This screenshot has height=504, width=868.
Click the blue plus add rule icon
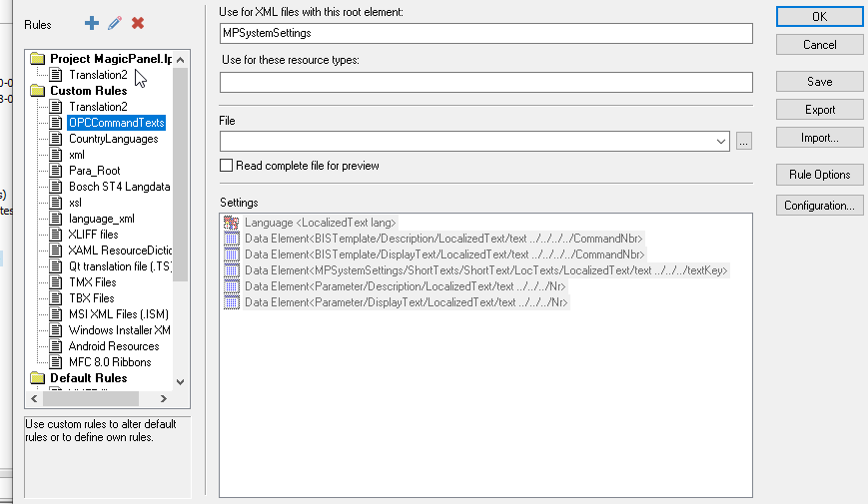click(x=92, y=23)
